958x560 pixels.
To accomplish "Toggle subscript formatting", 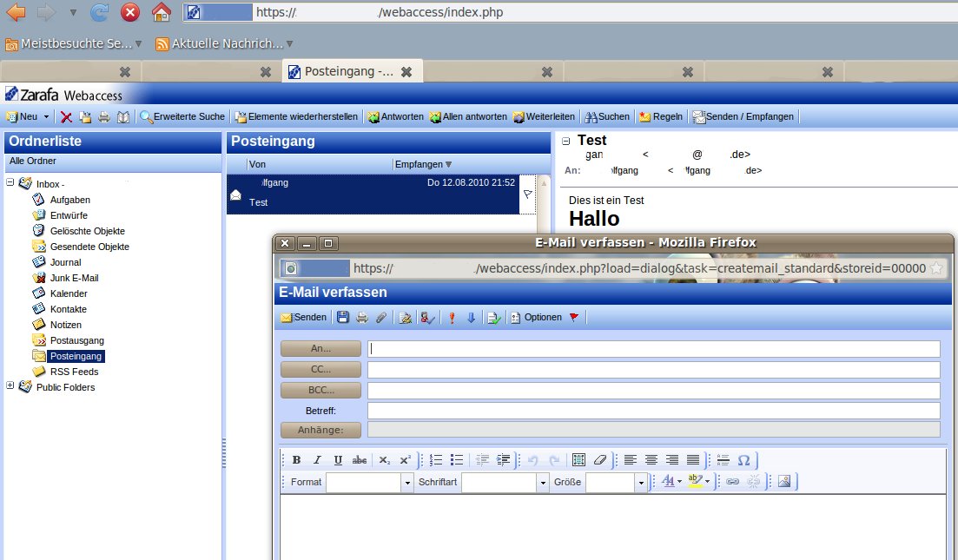I will 384,460.
